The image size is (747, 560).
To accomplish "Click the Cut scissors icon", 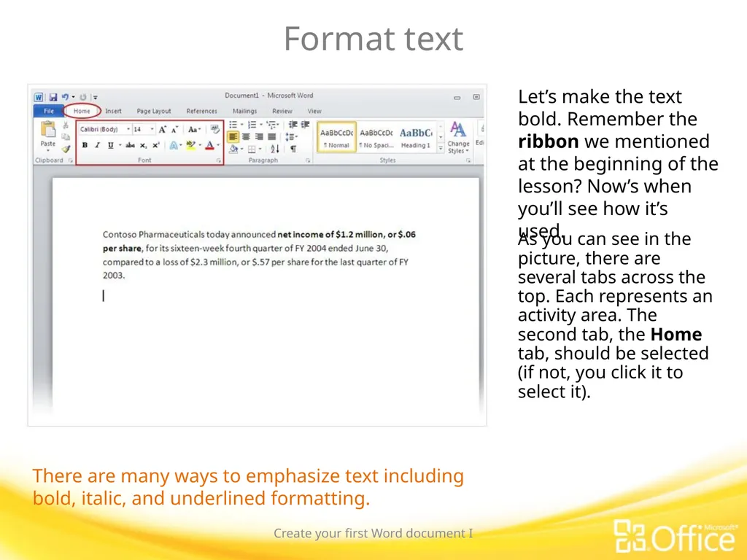I will tap(66, 125).
